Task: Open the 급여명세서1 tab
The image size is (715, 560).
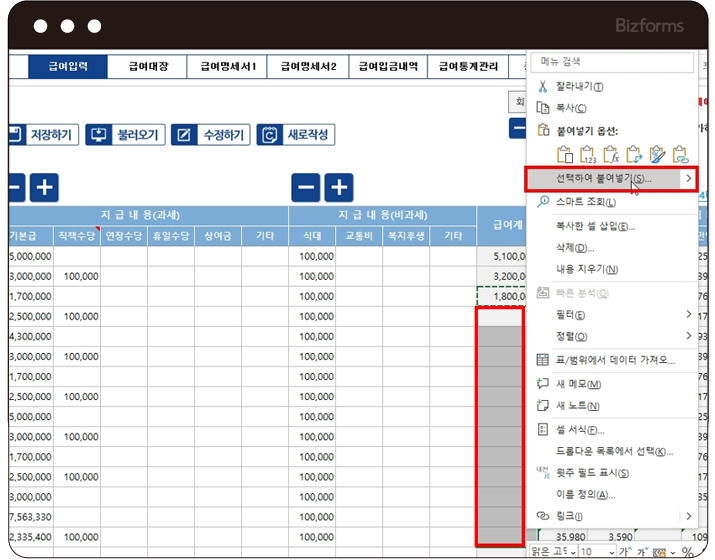Action: (228, 67)
